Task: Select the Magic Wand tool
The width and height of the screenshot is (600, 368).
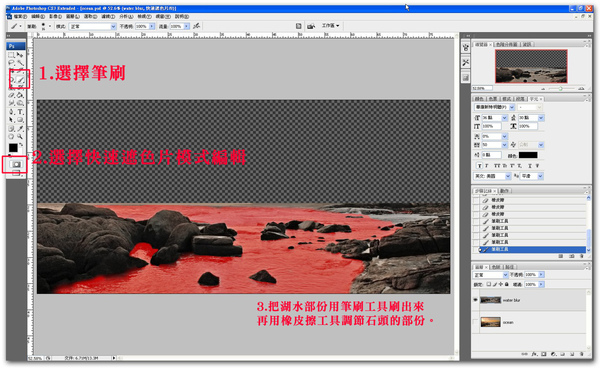Action: click(x=20, y=62)
